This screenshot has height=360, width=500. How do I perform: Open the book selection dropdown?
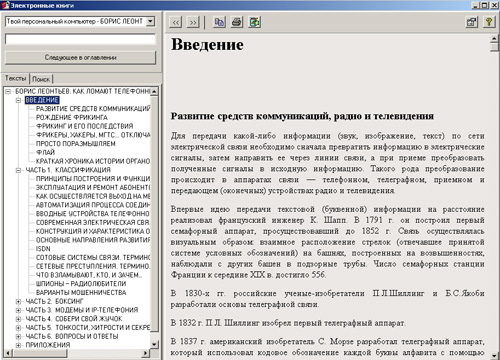pos(151,21)
